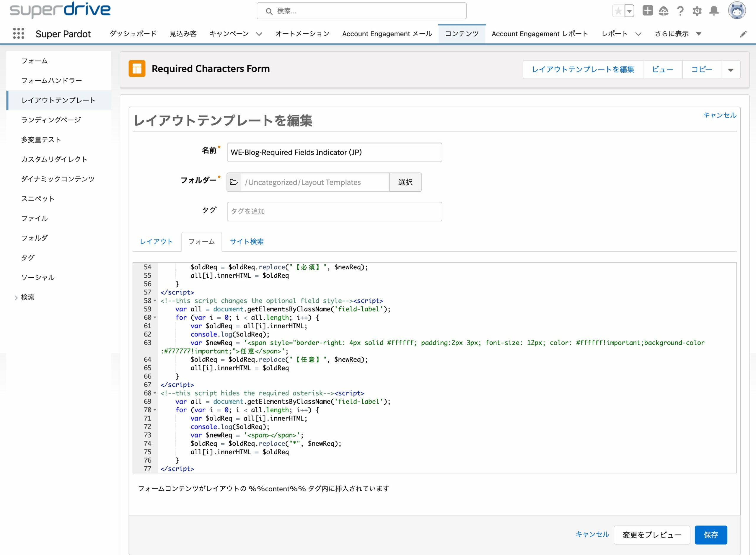Open the App Launcher dots icon

[x=19, y=33]
